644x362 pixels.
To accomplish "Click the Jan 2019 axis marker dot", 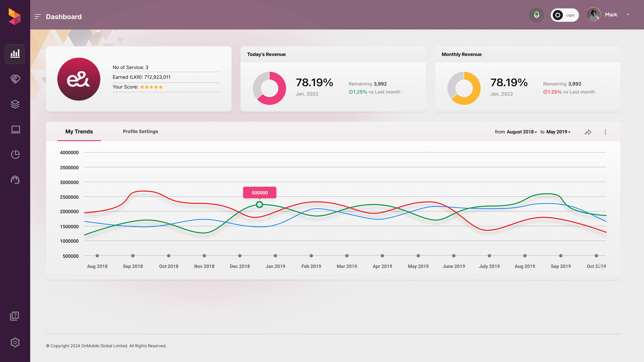I will click(x=275, y=256).
